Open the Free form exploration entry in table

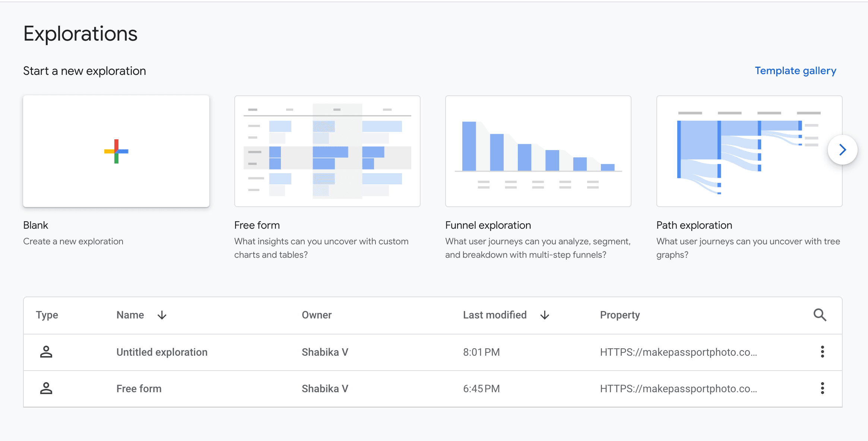tap(139, 388)
